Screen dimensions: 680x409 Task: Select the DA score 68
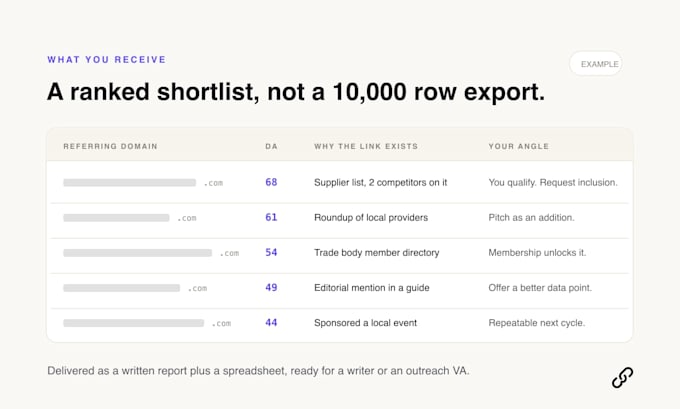click(271, 182)
